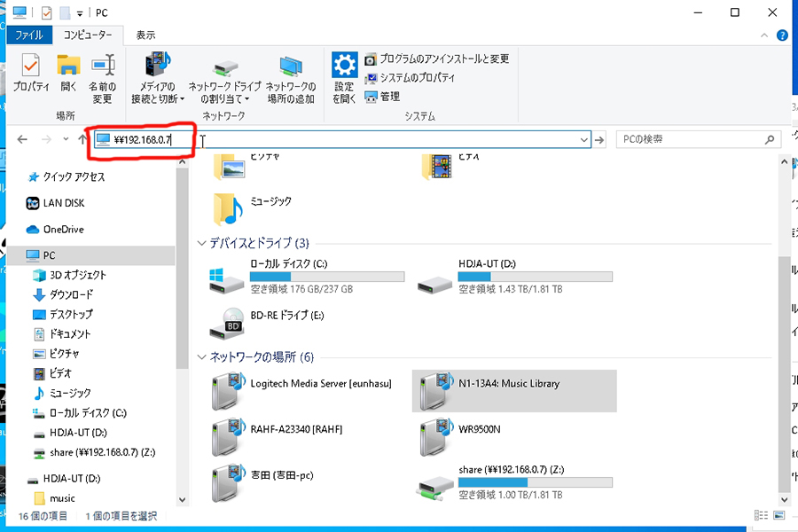The width and height of the screenshot is (798, 532).
Task: Collapse the デバイスとドライブ group
Action: tap(202, 243)
